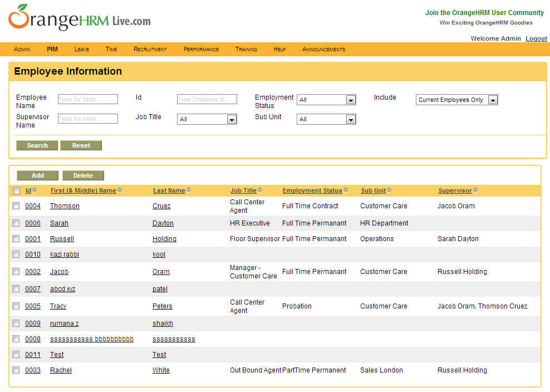This screenshot has height=392, width=550.
Task: Click the Logout link
Action: coord(536,38)
